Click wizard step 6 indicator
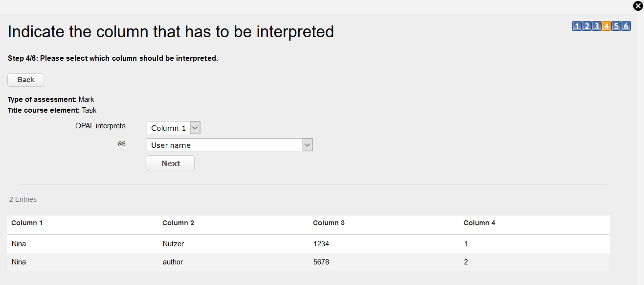The height and width of the screenshot is (285, 644). coord(626,26)
